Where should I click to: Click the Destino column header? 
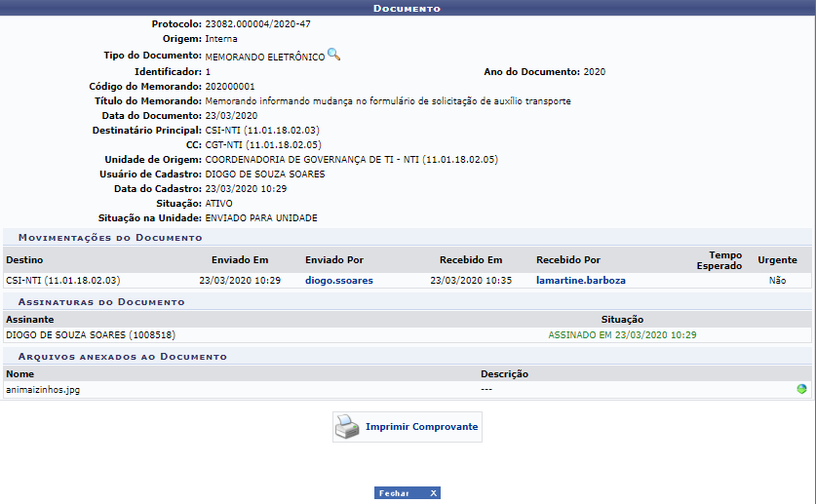24,260
